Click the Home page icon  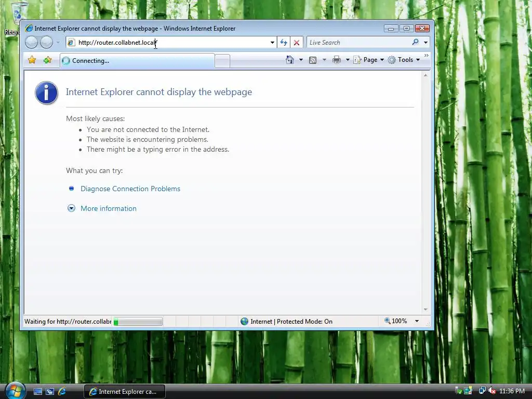(x=290, y=60)
